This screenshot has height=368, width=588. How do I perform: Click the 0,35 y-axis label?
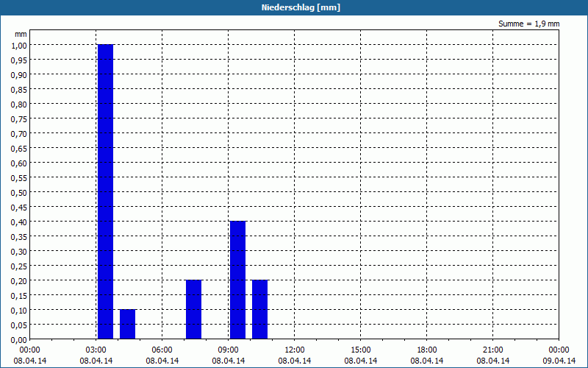point(19,236)
